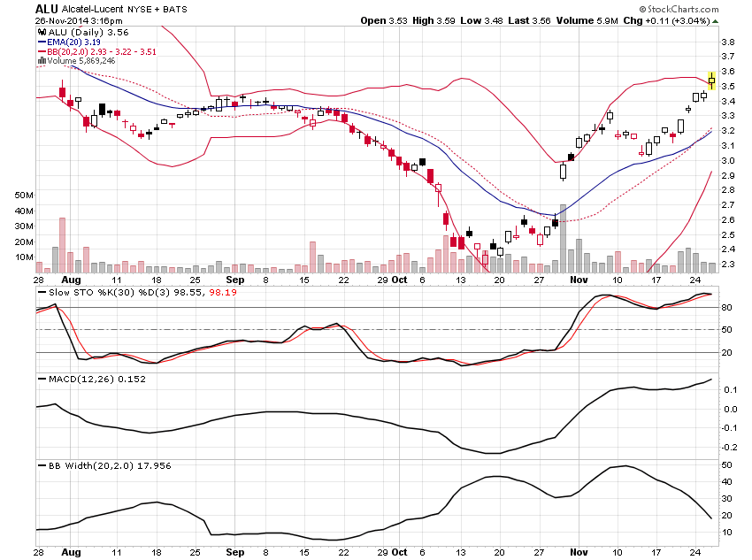
Task: Click the Volume 5.9M header value
Action: [x=587, y=20]
